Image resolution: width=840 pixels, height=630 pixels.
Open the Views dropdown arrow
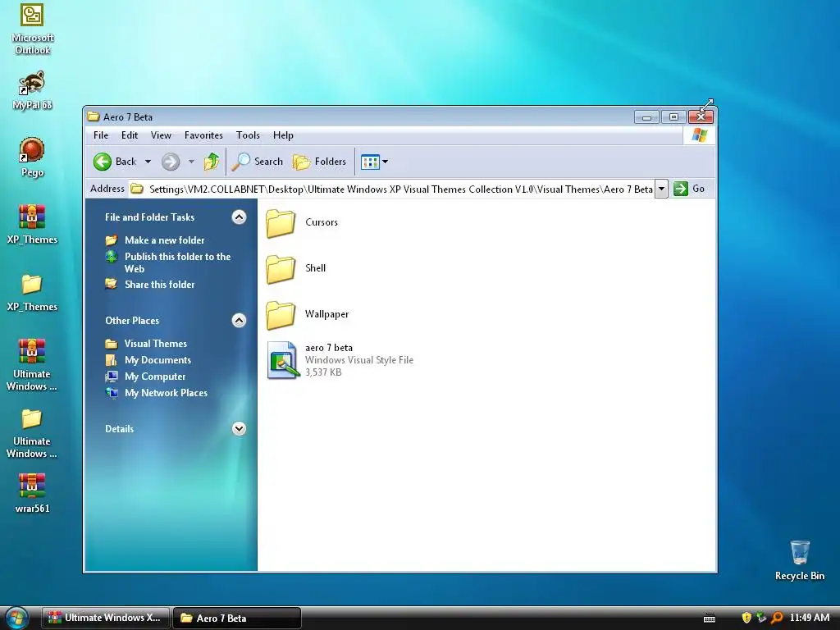[385, 162]
